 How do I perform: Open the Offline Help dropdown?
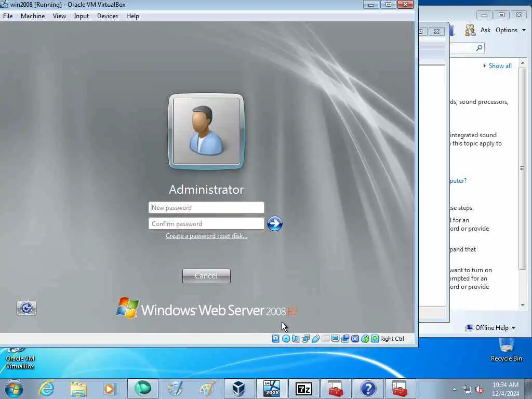coord(491,328)
